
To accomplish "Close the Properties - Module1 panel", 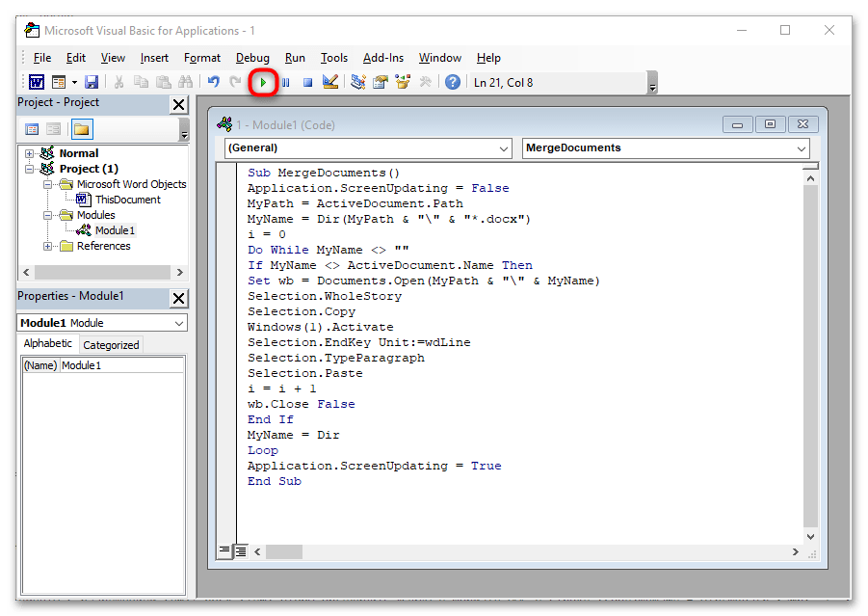I will (179, 298).
